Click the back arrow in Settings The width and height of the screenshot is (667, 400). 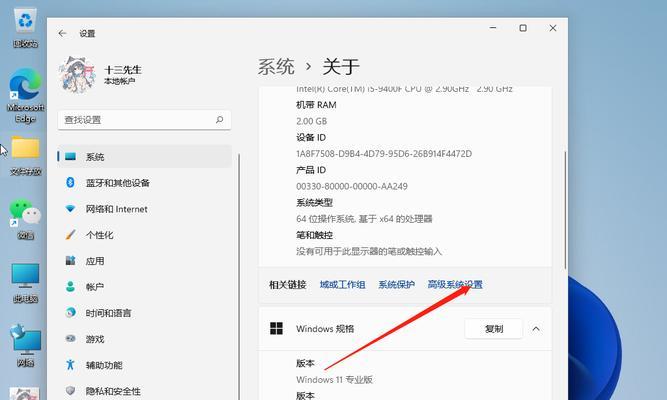(63, 33)
